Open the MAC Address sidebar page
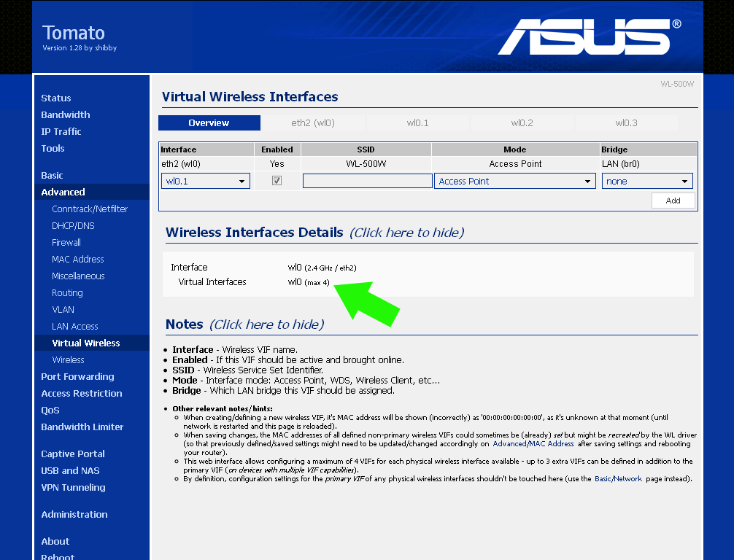 tap(78, 260)
